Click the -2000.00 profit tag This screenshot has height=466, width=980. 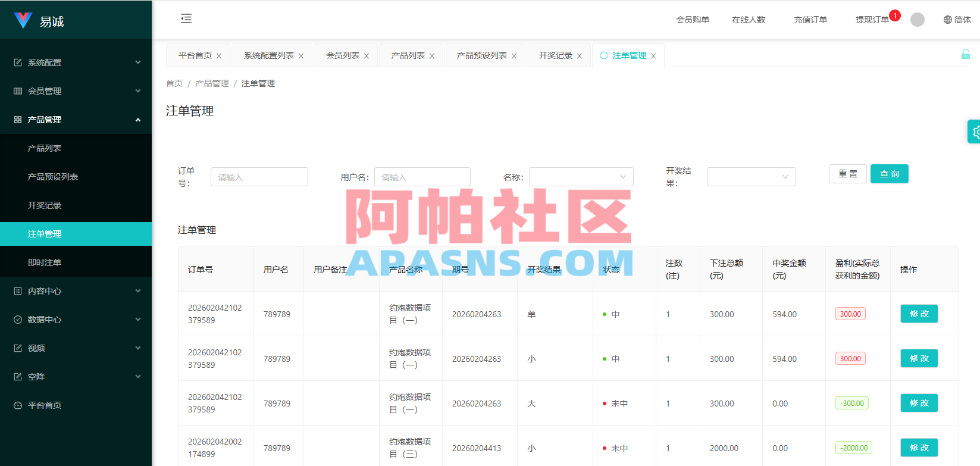pyautogui.click(x=854, y=448)
